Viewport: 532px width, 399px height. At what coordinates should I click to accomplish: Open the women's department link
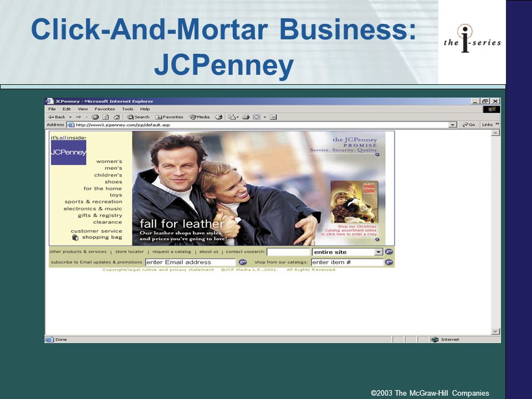(109, 161)
